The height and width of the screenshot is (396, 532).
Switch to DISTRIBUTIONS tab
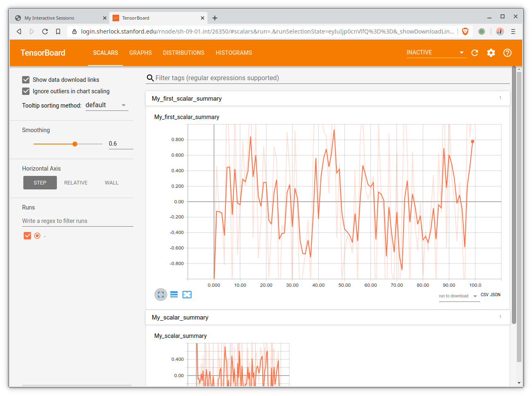183,53
